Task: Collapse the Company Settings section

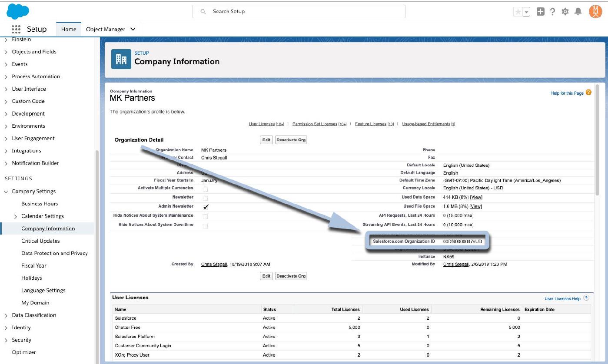Action: point(6,192)
